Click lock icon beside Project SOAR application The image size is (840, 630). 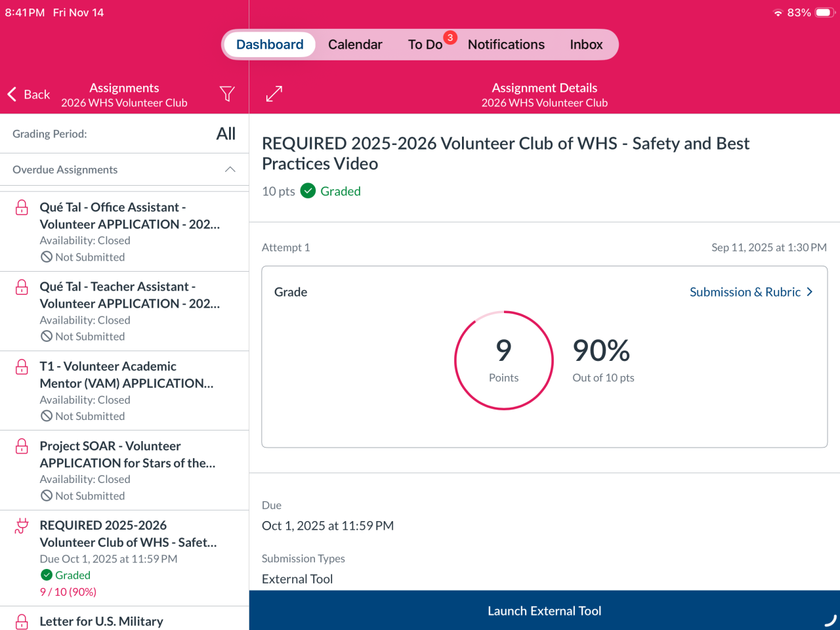pyautogui.click(x=22, y=446)
